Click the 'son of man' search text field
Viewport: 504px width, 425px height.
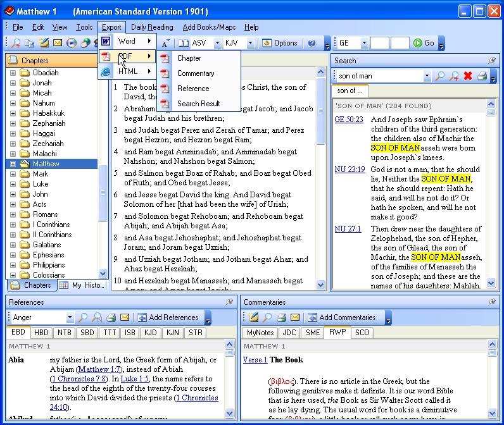[x=381, y=76]
